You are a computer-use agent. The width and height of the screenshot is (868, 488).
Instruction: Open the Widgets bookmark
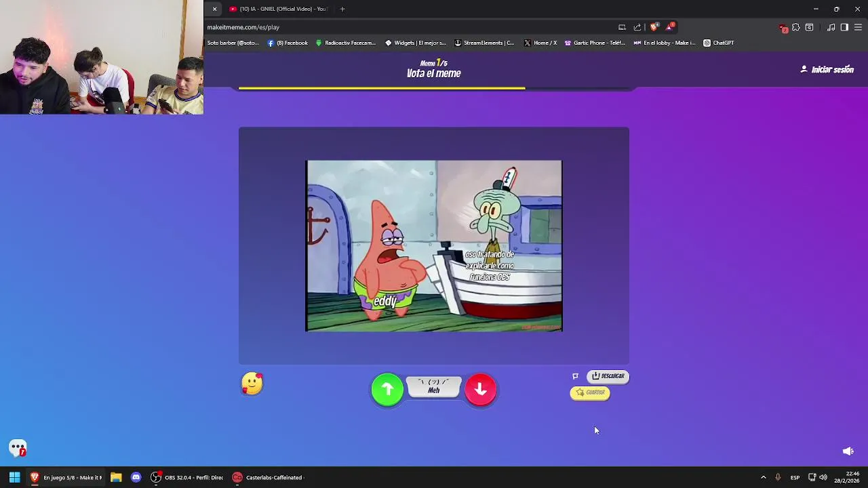pos(415,43)
